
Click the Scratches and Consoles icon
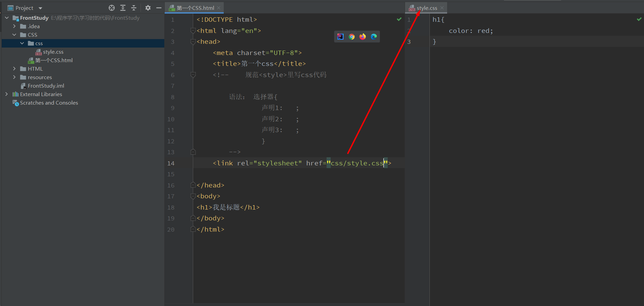pyautogui.click(x=16, y=103)
